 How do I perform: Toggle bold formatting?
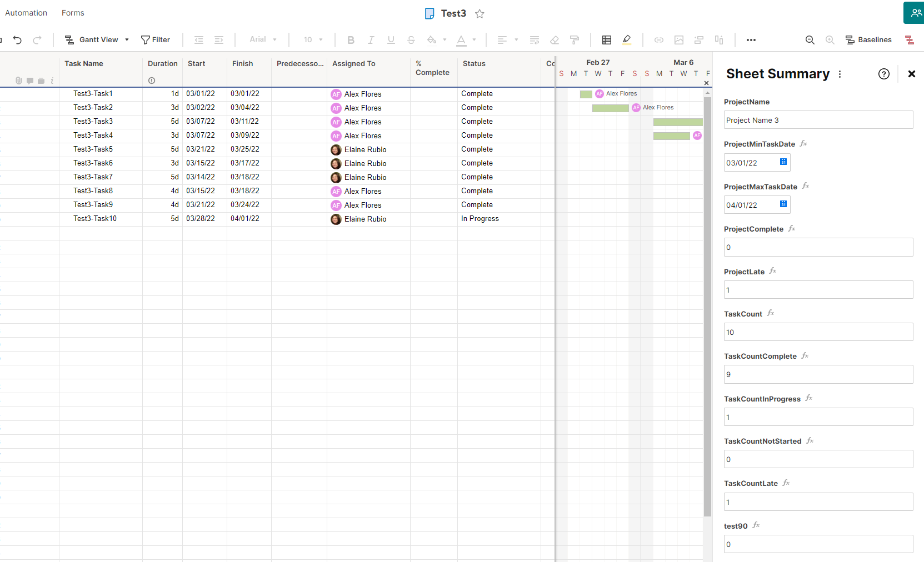pos(351,39)
